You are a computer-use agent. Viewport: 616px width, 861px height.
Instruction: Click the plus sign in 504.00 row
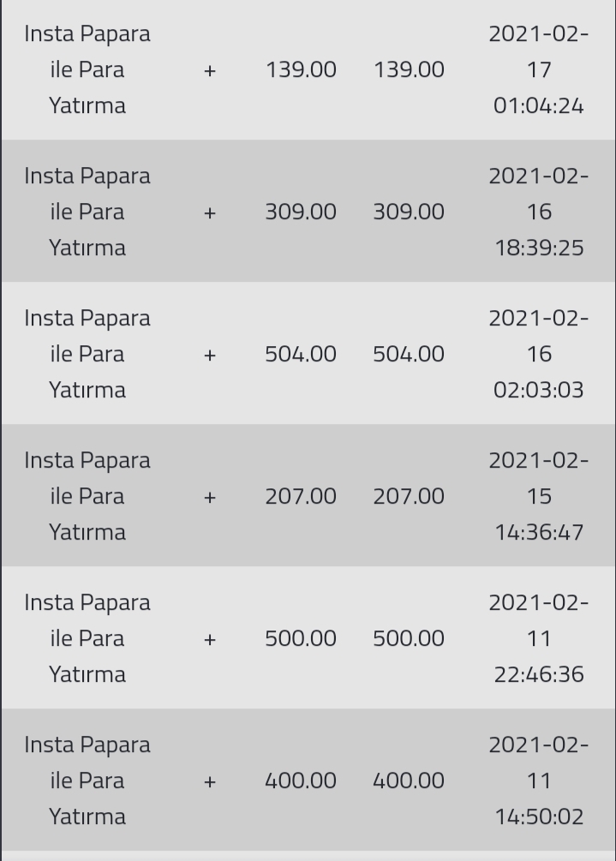210,355
